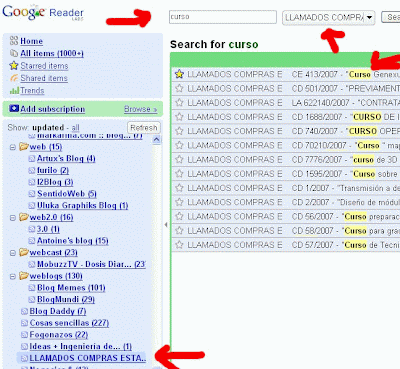Star the CD 1595/2007 result
400x369 pixels.
click(x=179, y=174)
